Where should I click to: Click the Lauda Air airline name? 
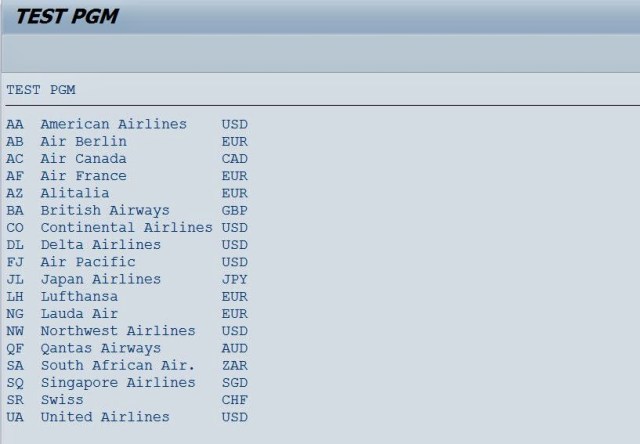click(x=79, y=314)
